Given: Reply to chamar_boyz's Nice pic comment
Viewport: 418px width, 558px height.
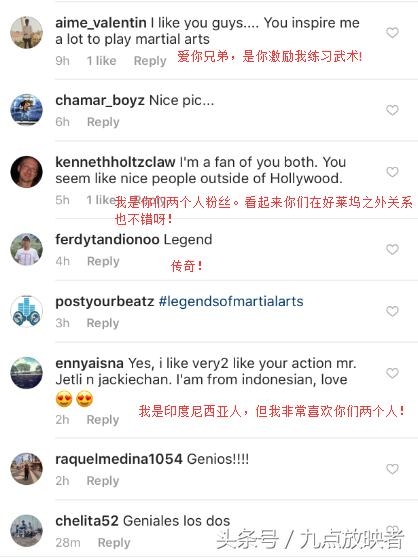Looking at the screenshot, I should [103, 122].
